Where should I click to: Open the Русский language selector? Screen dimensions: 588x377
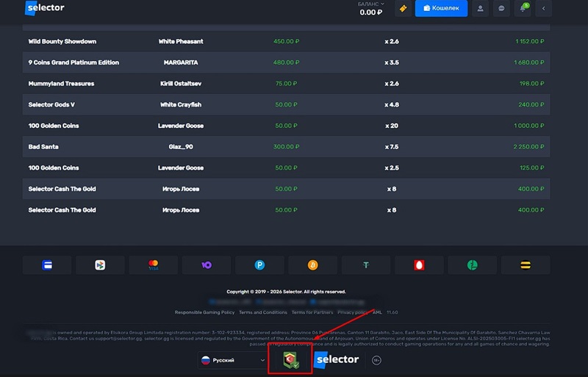point(232,360)
